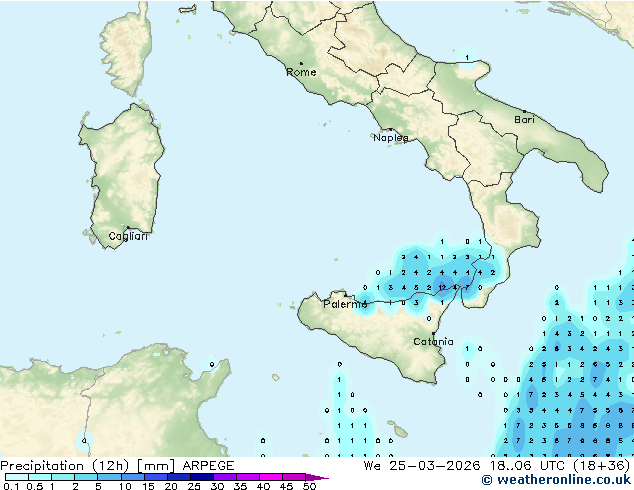This screenshot has height=490, width=634.
Task: Select the 25–30 mm navy legend swatch
Action: pyautogui.click(x=201, y=477)
